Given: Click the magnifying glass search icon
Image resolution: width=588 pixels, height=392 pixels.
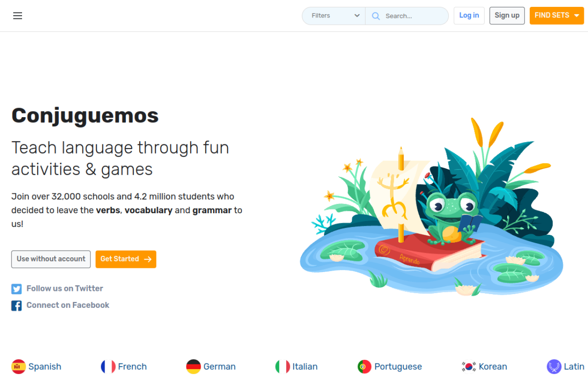Looking at the screenshot, I should [x=376, y=16].
